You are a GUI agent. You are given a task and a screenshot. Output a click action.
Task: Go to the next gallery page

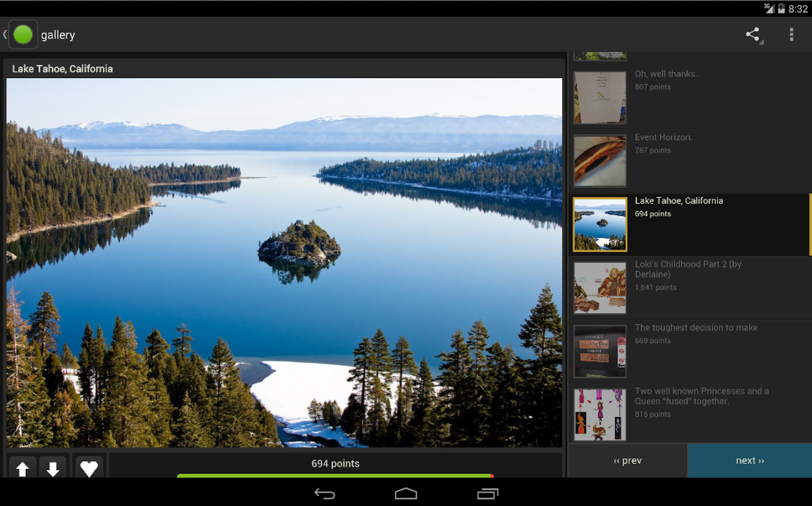749,460
